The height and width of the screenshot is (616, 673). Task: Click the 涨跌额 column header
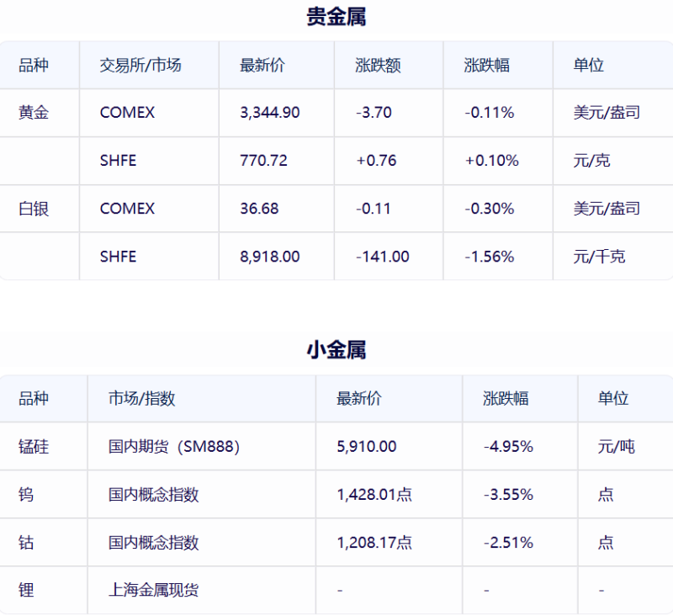(x=378, y=66)
